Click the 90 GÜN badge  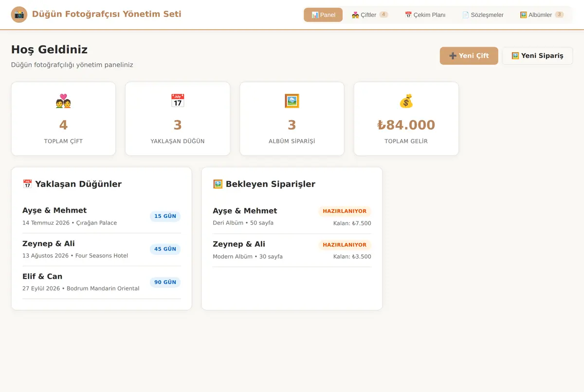[x=165, y=282]
